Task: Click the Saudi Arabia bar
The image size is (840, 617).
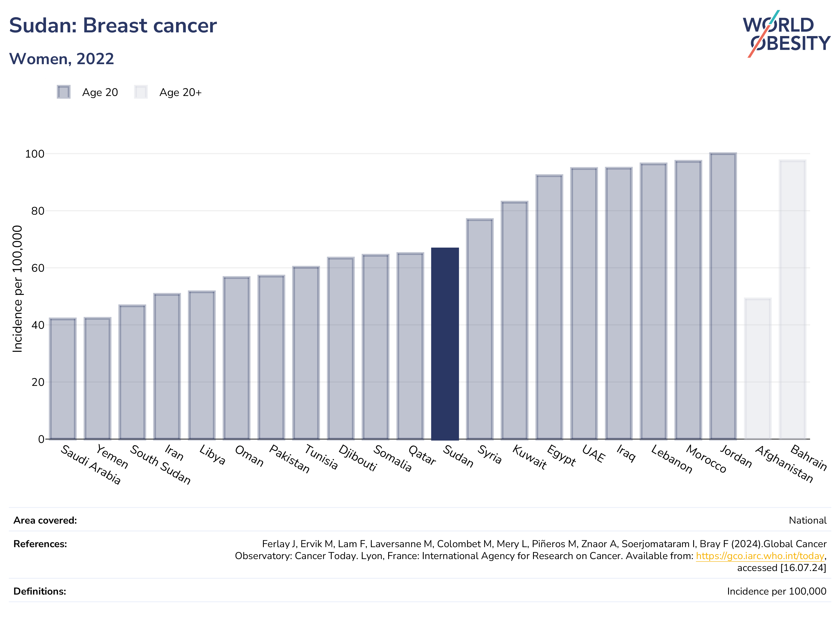Action: click(x=63, y=379)
